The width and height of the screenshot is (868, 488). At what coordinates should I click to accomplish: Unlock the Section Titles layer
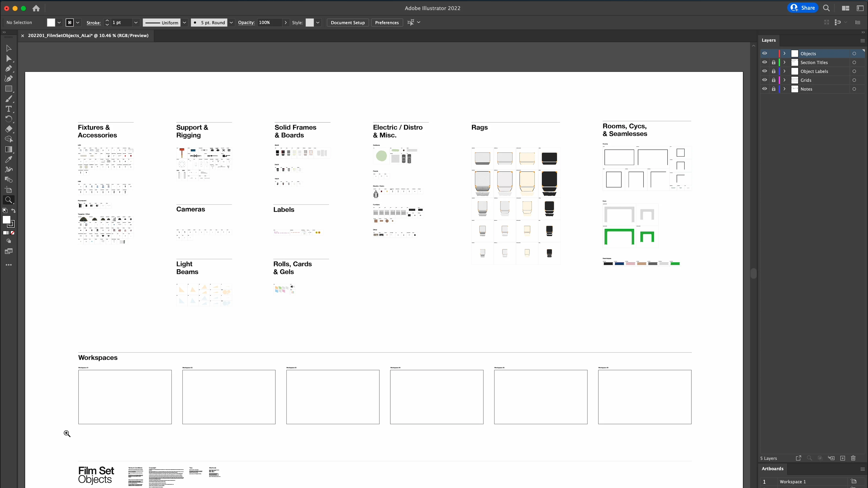tap(774, 62)
